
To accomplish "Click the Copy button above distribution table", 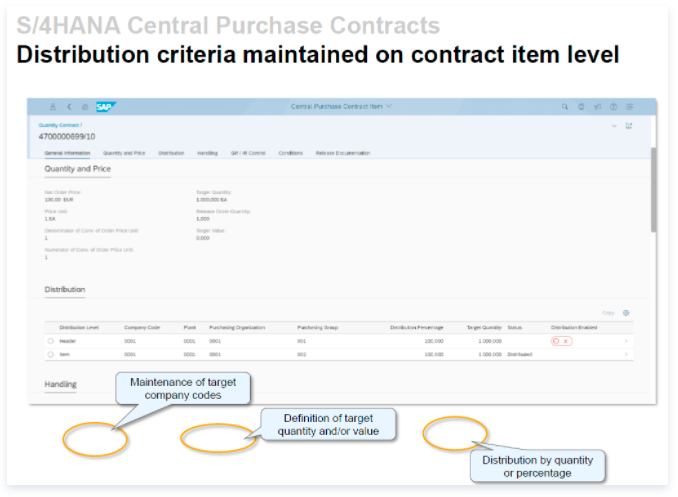I will pyautogui.click(x=608, y=313).
